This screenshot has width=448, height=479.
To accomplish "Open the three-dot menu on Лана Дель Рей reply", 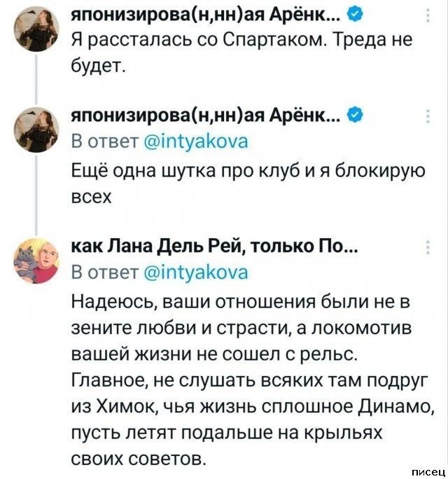I will [428, 249].
